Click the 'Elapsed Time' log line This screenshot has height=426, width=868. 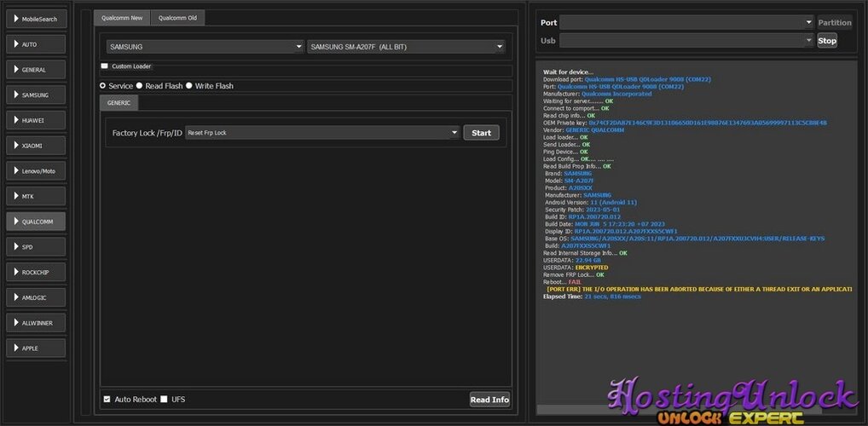(592, 296)
